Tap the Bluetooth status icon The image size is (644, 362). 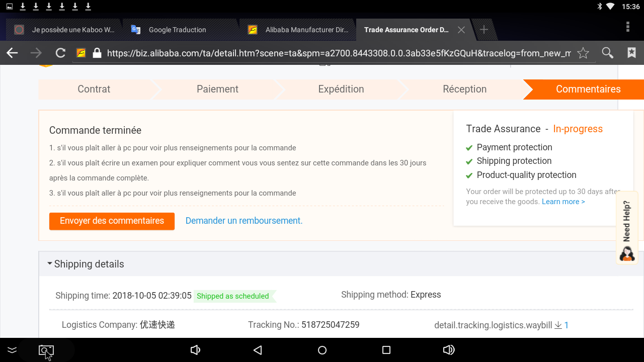click(x=599, y=7)
